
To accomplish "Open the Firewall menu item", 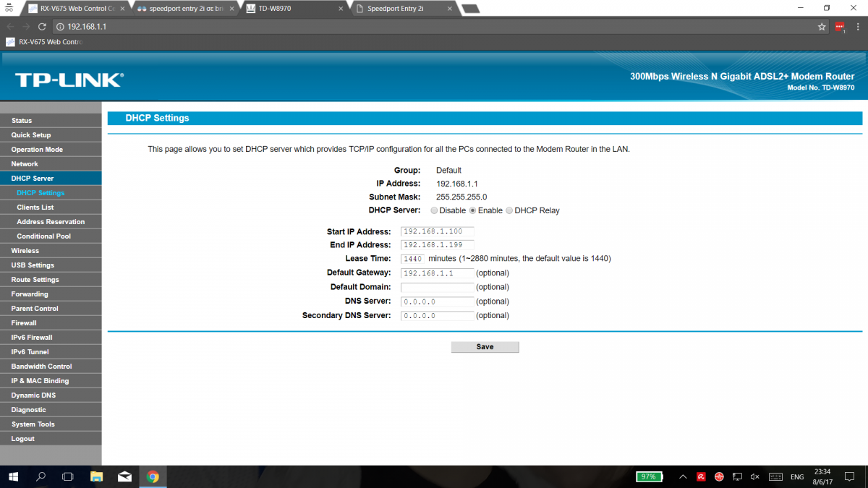I will 51,323.
